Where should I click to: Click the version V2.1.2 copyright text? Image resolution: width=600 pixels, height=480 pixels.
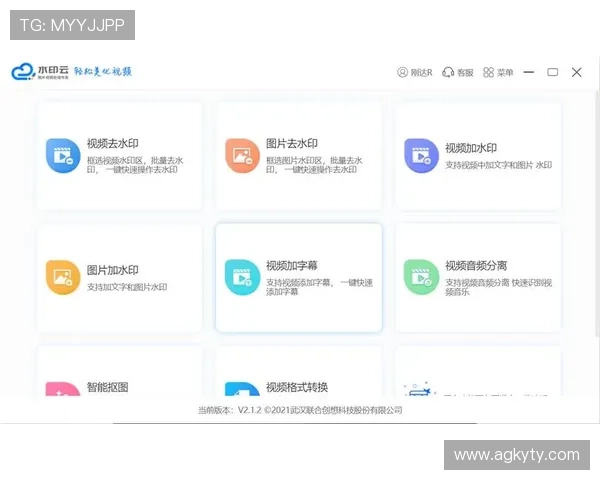click(x=300, y=410)
